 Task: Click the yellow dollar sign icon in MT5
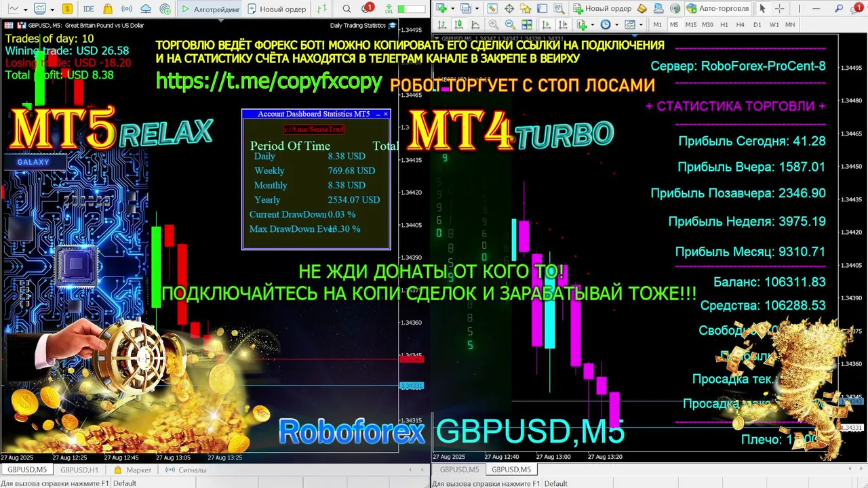click(x=67, y=9)
